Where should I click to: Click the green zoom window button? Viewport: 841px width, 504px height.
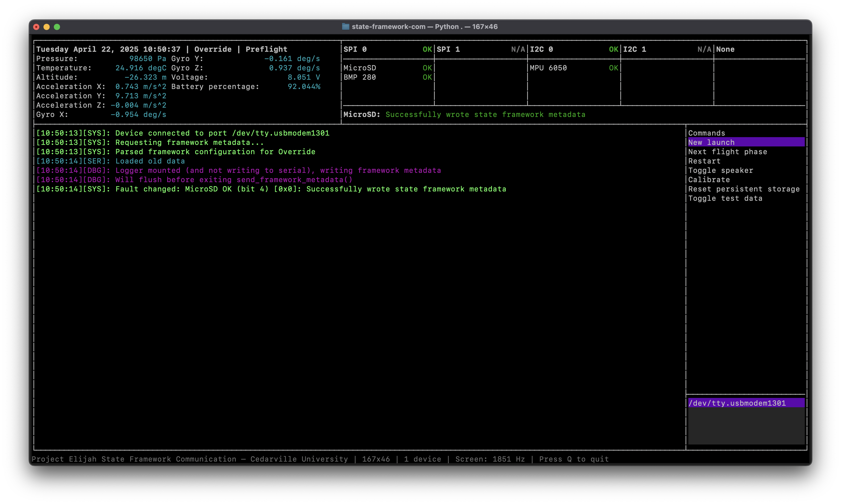(x=57, y=27)
